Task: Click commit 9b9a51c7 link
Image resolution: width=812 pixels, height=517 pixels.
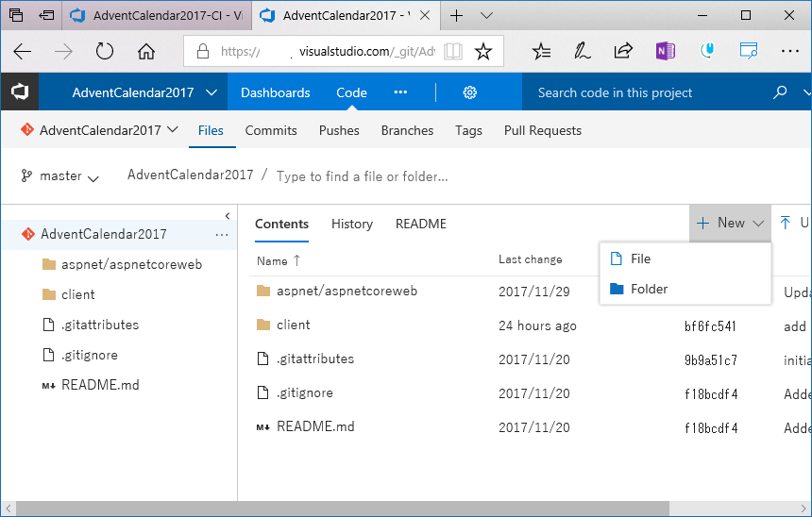Action: [x=710, y=359]
